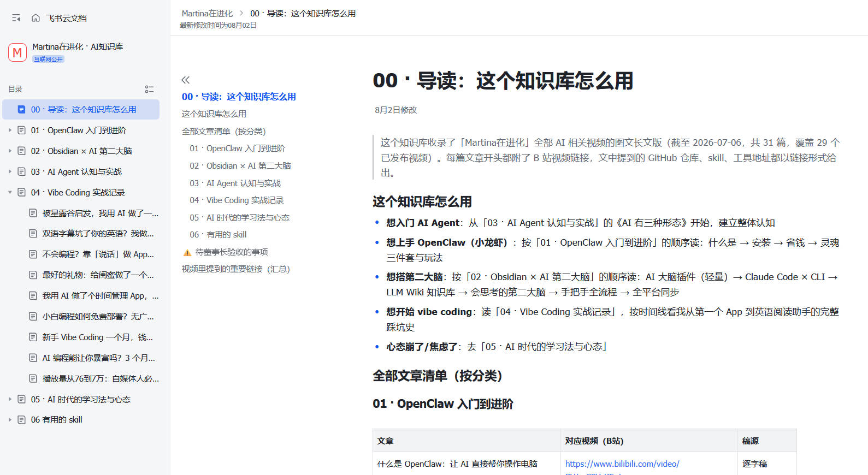This screenshot has height=475, width=868.
Task: Go to home via house icon
Action: (36, 18)
